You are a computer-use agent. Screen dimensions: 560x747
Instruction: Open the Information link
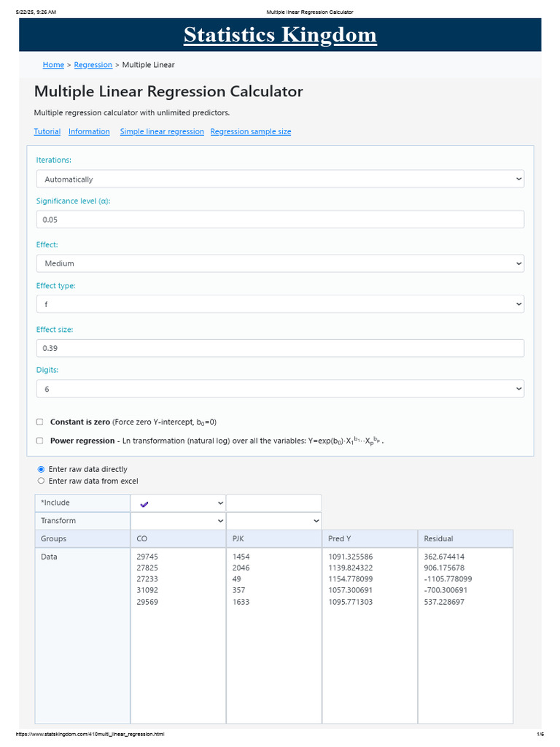(x=89, y=131)
